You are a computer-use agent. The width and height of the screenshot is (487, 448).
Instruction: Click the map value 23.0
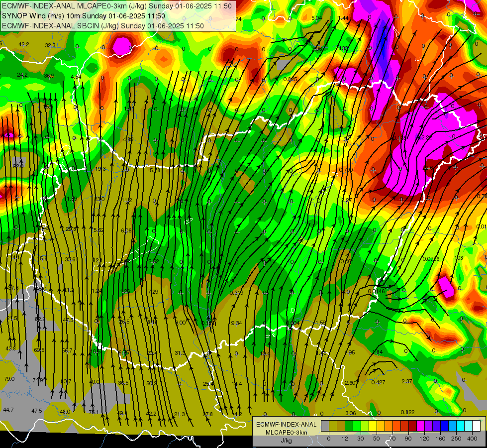click(99, 199)
